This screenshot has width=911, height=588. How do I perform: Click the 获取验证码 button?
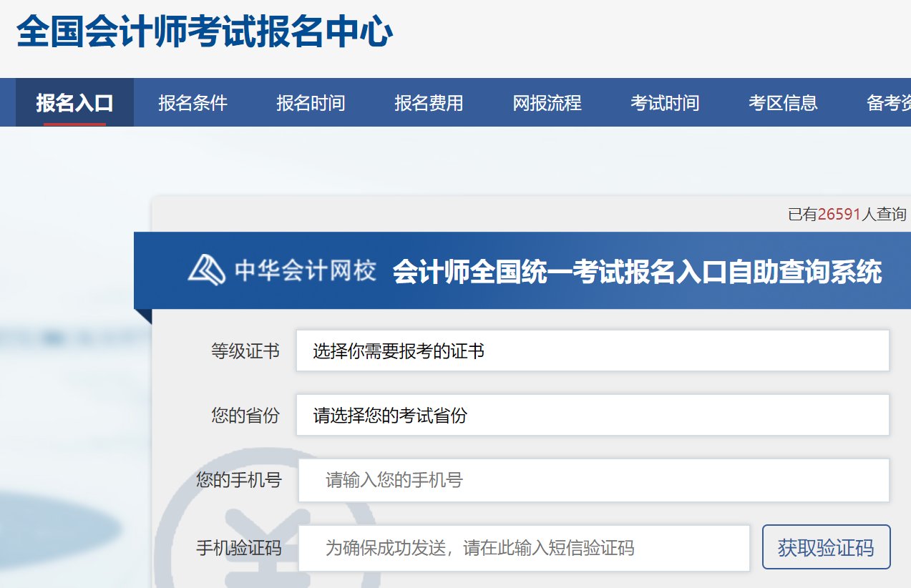tap(826, 547)
